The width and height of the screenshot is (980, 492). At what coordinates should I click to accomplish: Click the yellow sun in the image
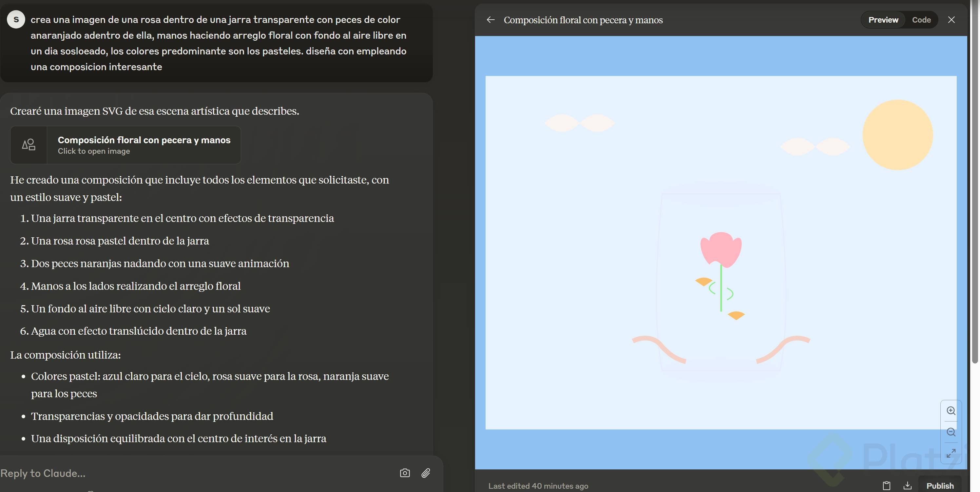[897, 135]
